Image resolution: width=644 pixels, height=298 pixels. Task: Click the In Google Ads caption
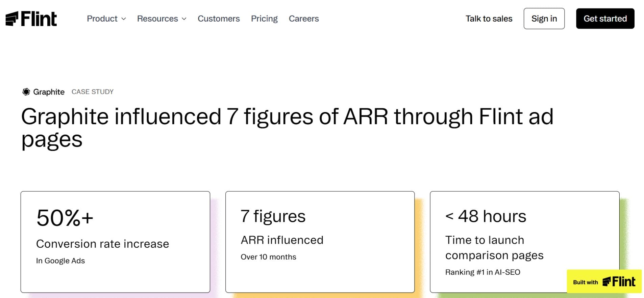point(60,261)
